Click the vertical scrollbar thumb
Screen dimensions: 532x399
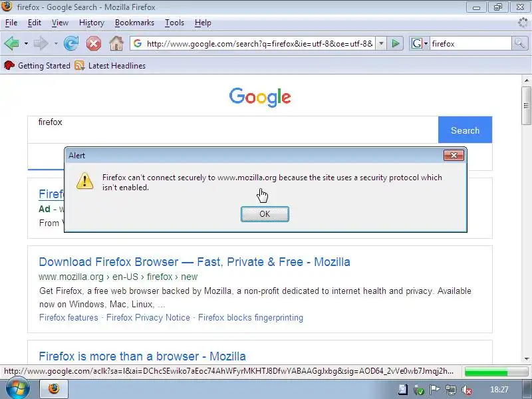pos(526,106)
